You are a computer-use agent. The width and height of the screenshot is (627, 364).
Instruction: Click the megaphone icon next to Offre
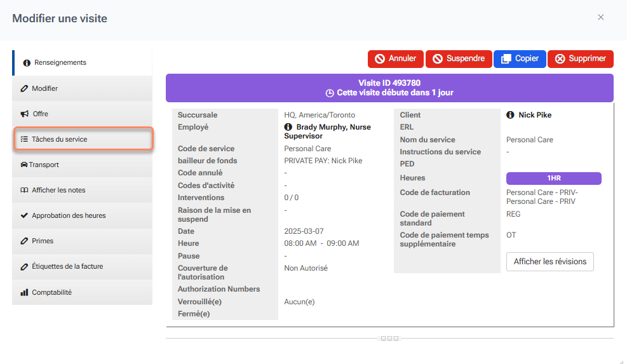click(x=24, y=114)
